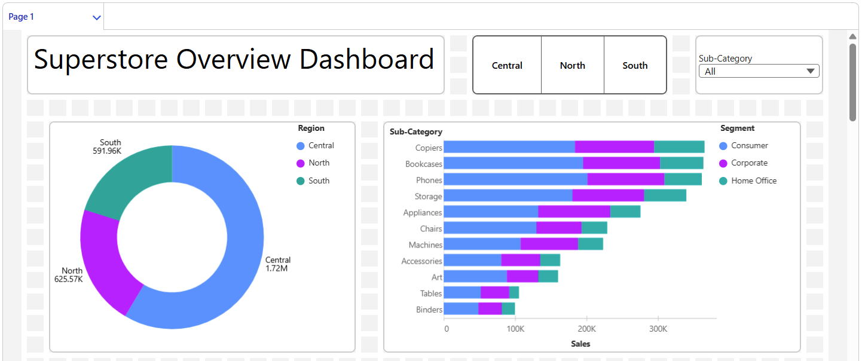Click the Central 1.72M data label
Image resolution: width=868 pixels, height=361 pixels.
pyautogui.click(x=278, y=264)
